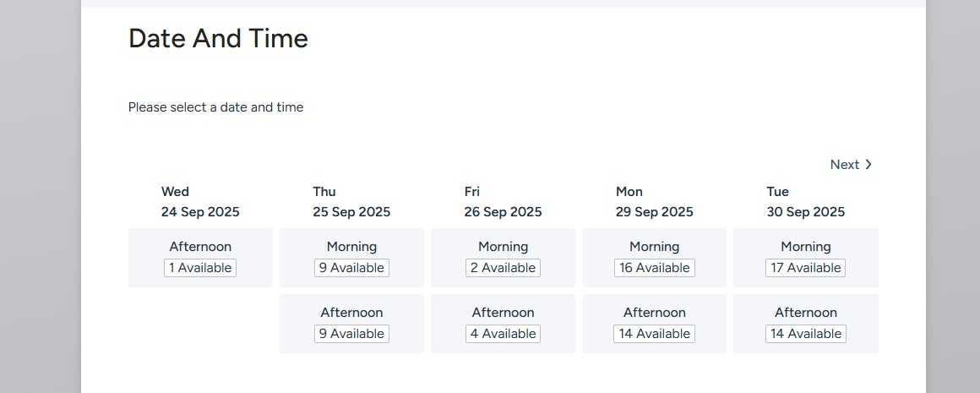Click the 2 Available badge on Friday
Image resolution: width=980 pixels, height=393 pixels.
(x=504, y=268)
